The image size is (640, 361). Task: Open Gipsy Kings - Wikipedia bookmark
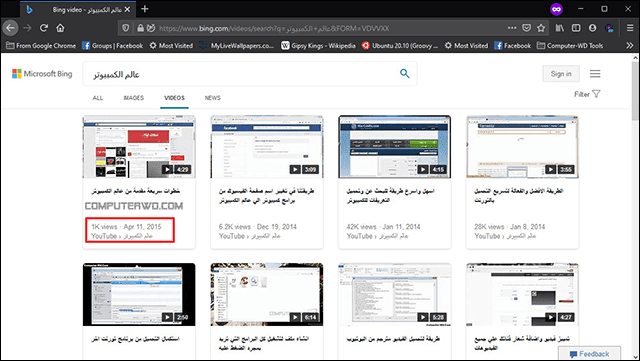coord(318,46)
